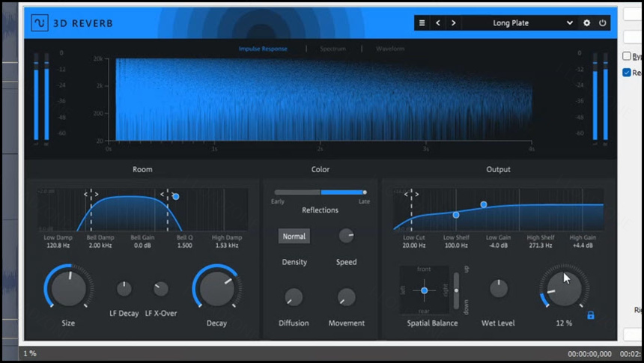644x363 pixels.
Task: Select the High Gain value +4.4 dB
Action: [583, 245]
